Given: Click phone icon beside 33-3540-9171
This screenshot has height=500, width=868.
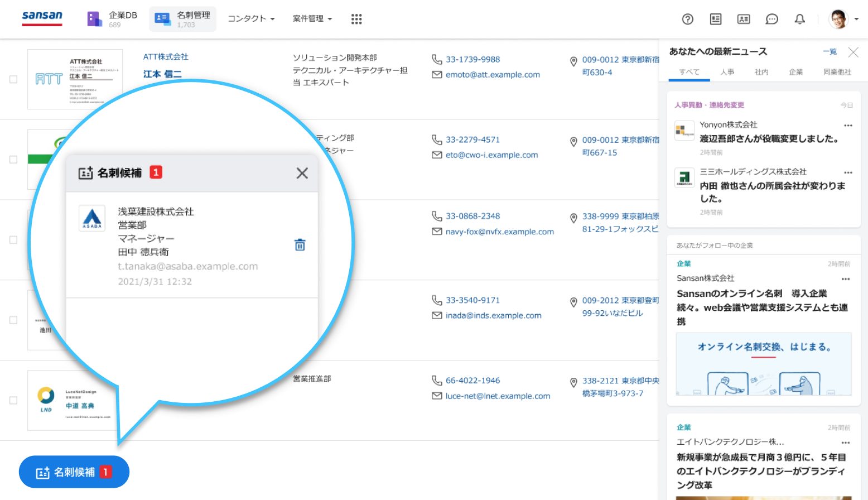Looking at the screenshot, I should (437, 300).
